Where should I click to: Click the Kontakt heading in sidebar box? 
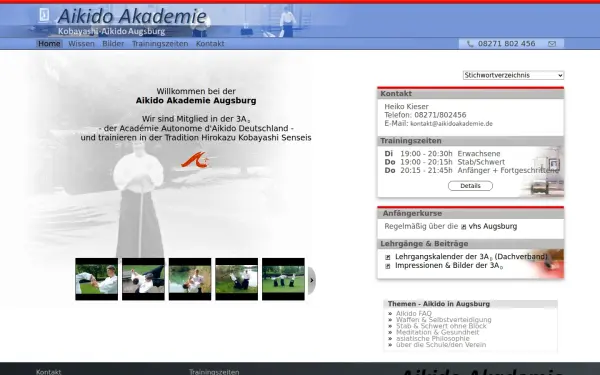pyautogui.click(x=396, y=94)
